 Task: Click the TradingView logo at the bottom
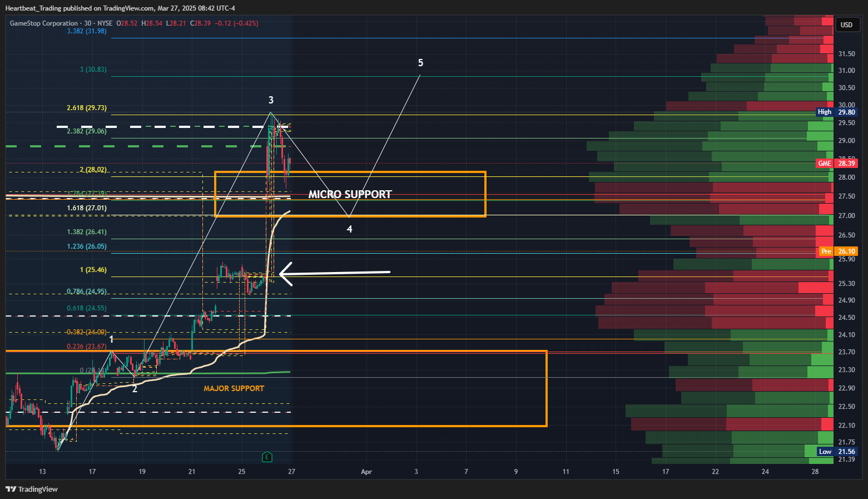32,489
